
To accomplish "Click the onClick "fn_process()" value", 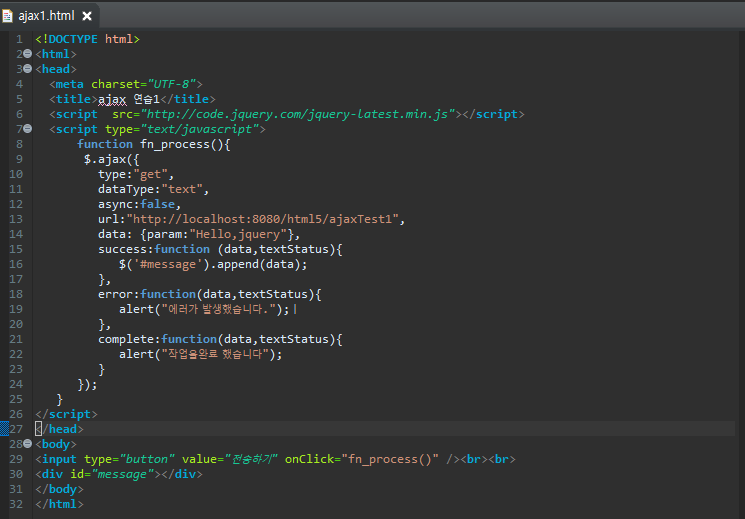I will [390, 459].
